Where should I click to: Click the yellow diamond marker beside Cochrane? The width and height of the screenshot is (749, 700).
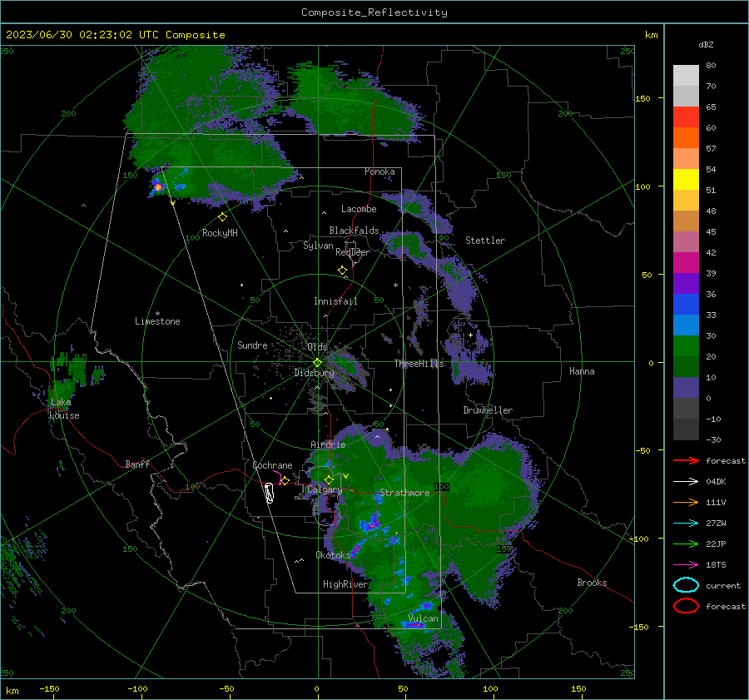click(285, 481)
